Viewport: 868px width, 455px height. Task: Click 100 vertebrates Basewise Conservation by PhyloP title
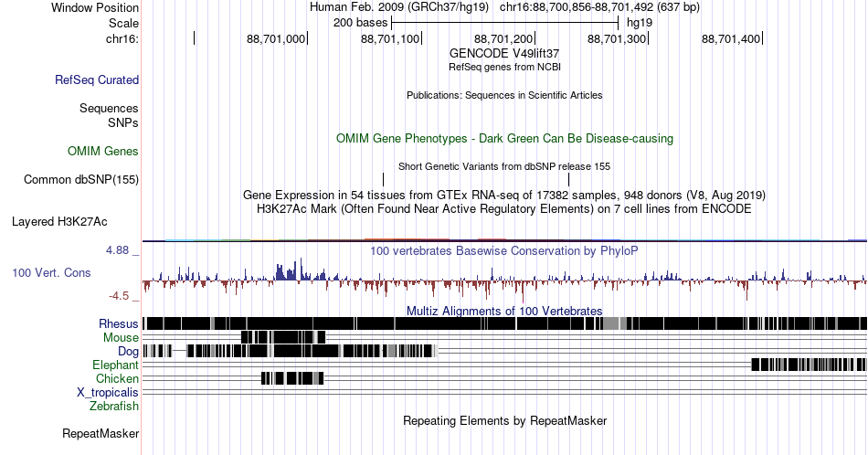click(504, 250)
